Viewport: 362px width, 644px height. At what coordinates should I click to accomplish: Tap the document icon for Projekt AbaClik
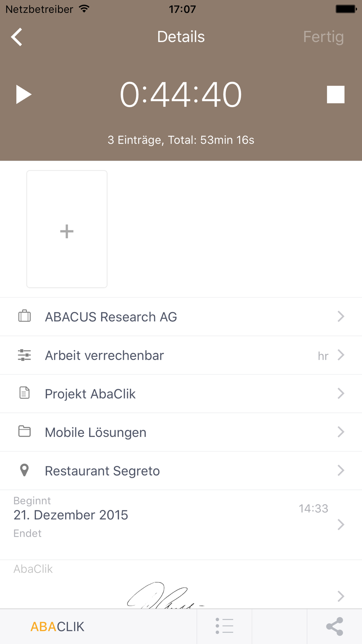point(24,393)
